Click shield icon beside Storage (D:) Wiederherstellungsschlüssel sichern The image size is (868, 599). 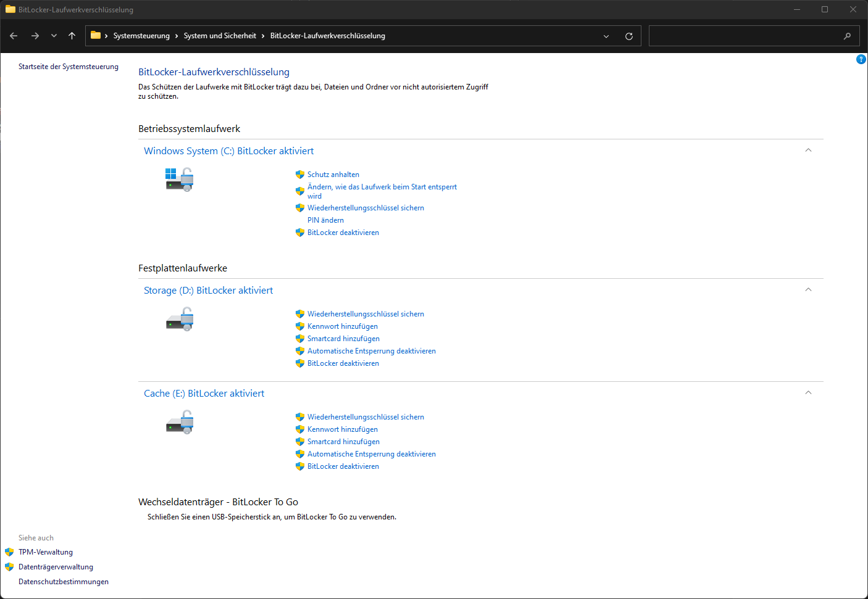pyautogui.click(x=300, y=314)
